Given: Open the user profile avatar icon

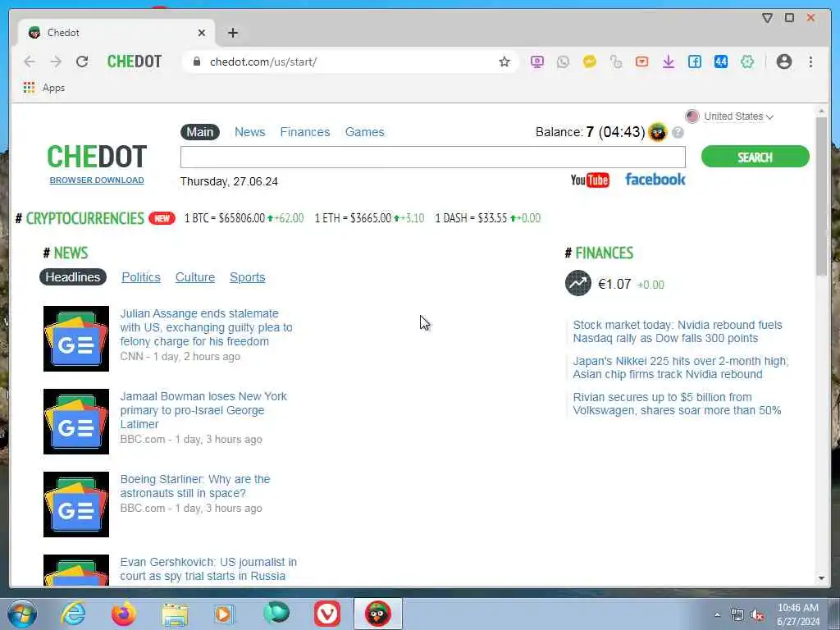Looking at the screenshot, I should click(x=783, y=62).
